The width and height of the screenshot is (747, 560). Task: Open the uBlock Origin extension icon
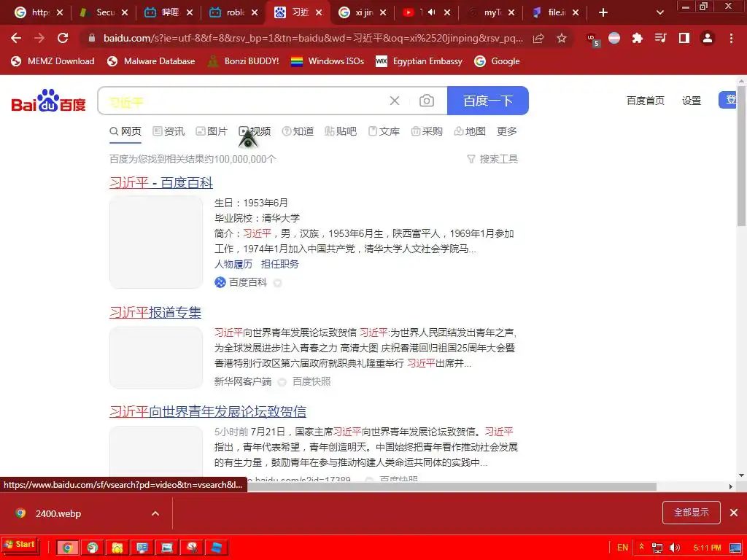coord(592,39)
